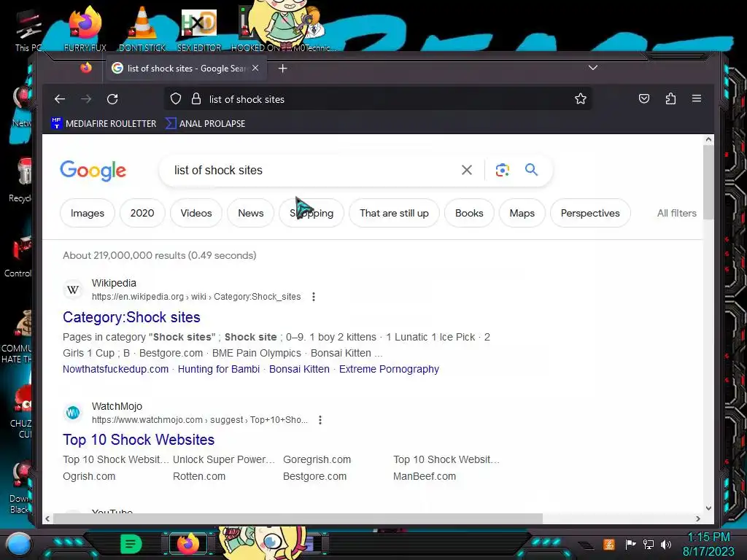Open the Firefox hamburger menu
The height and width of the screenshot is (560, 747).
coord(697,98)
